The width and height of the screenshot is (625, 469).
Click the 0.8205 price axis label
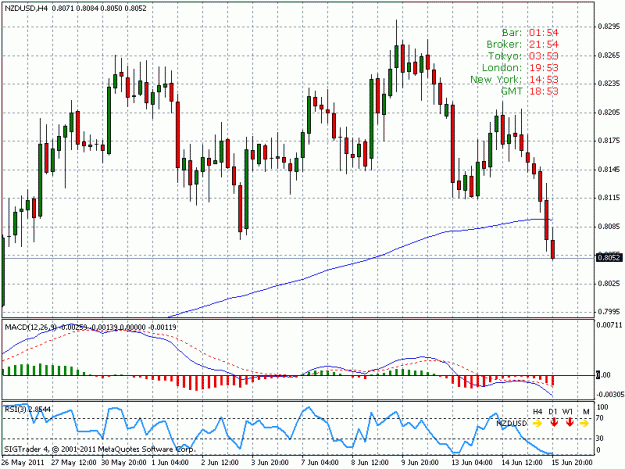tap(609, 112)
